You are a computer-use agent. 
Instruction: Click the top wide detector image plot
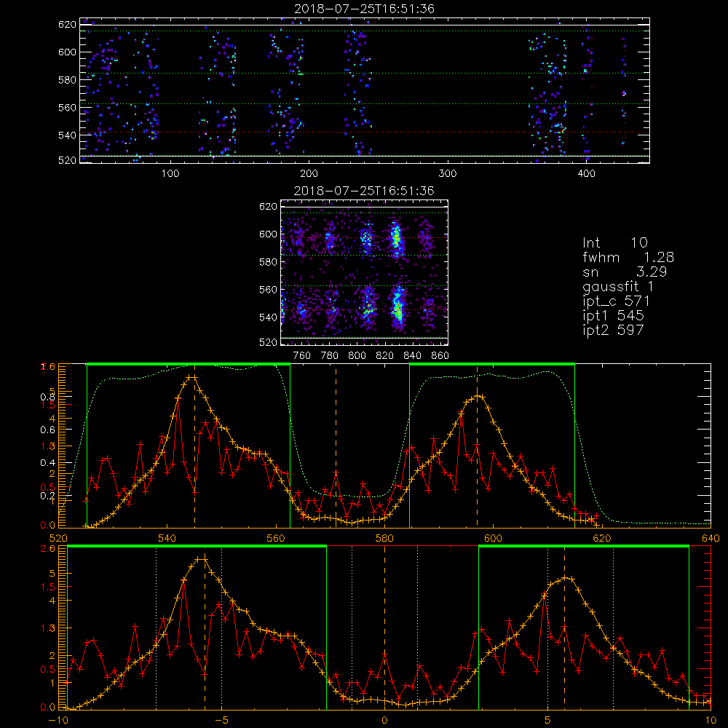(365, 90)
